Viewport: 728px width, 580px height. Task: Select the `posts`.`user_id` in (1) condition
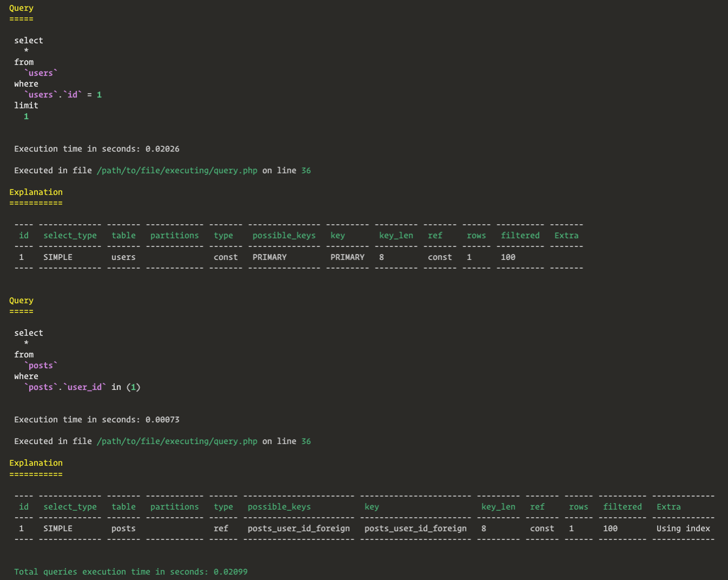[82, 387]
